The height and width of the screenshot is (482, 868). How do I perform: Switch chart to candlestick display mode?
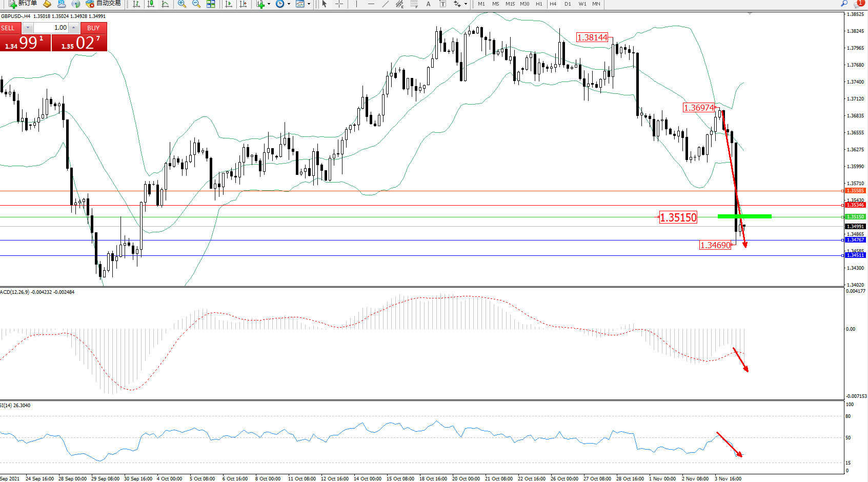(x=151, y=4)
